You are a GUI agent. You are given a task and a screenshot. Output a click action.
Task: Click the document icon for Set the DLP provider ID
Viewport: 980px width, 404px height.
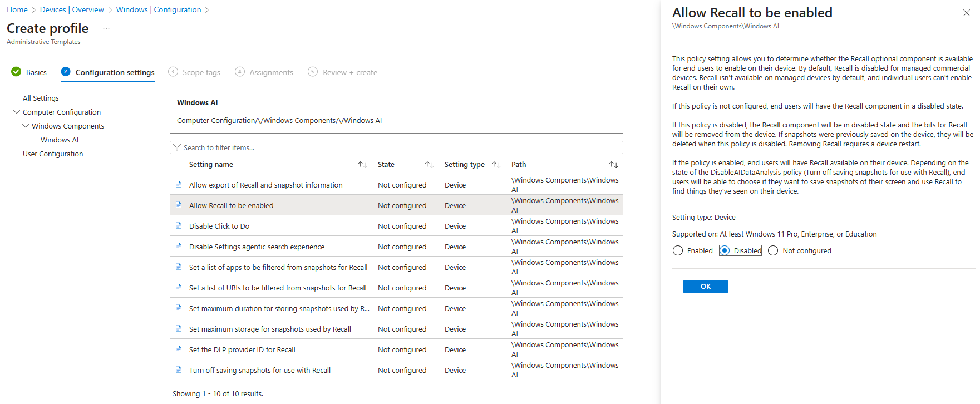point(179,349)
